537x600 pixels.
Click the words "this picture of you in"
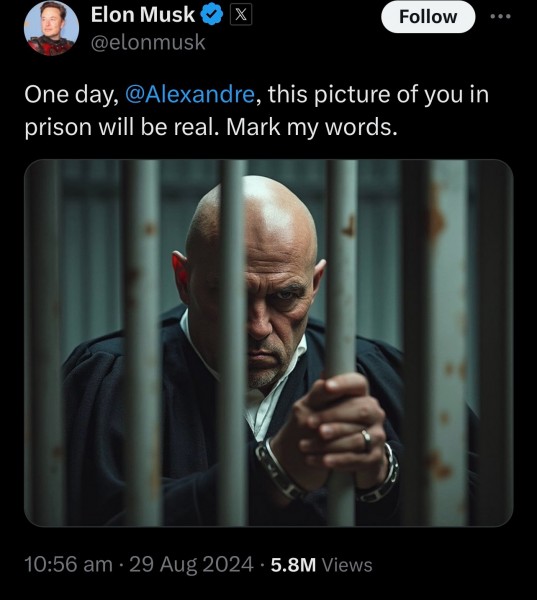click(378, 95)
